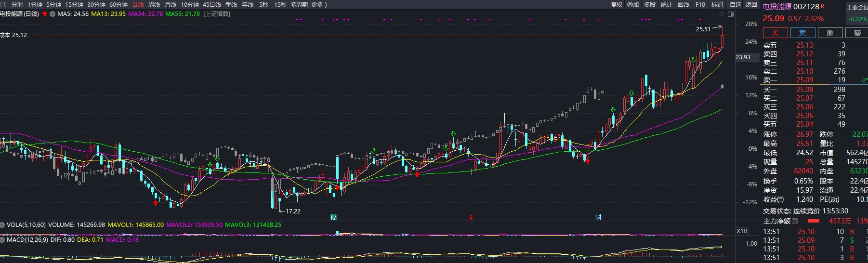The image size is (868, 263).
Task: Open the 多周期 multi-period view
Action: click(x=299, y=4)
